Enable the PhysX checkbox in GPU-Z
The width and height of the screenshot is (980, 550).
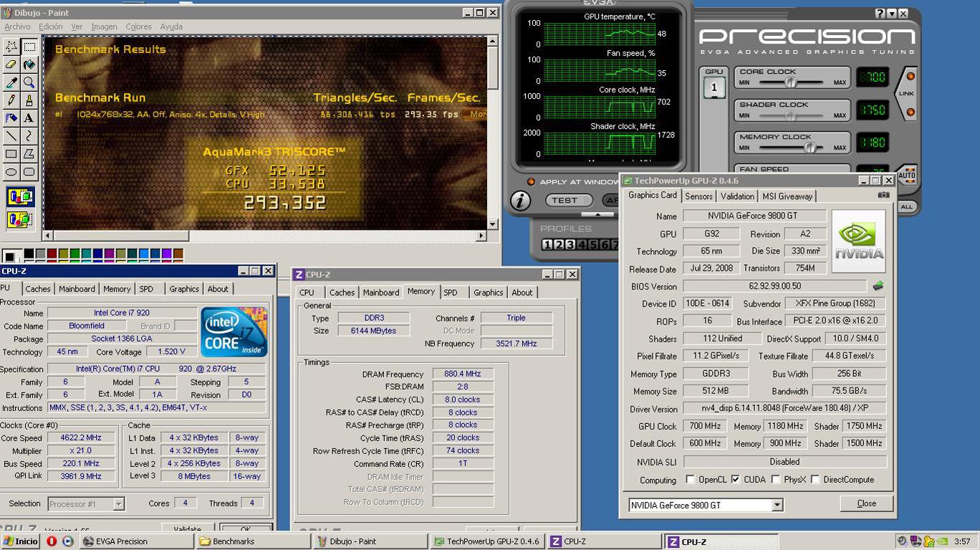click(x=776, y=479)
